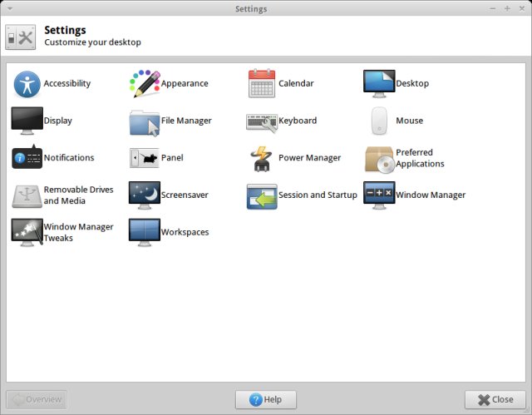Click the Help button
The height and width of the screenshot is (415, 532).
266,400
